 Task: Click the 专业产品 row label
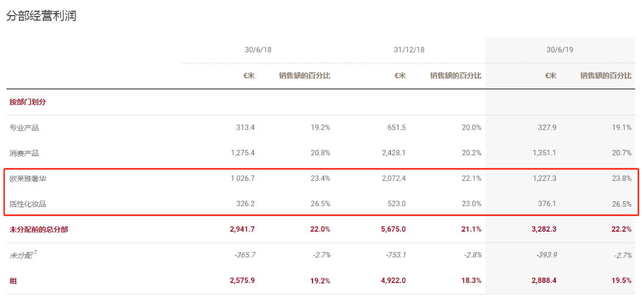click(24, 128)
